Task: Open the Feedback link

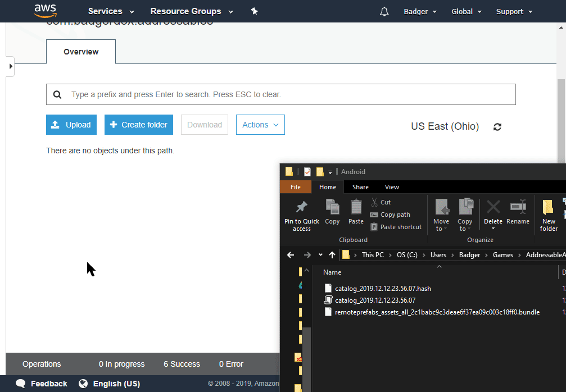Action: (x=49, y=384)
